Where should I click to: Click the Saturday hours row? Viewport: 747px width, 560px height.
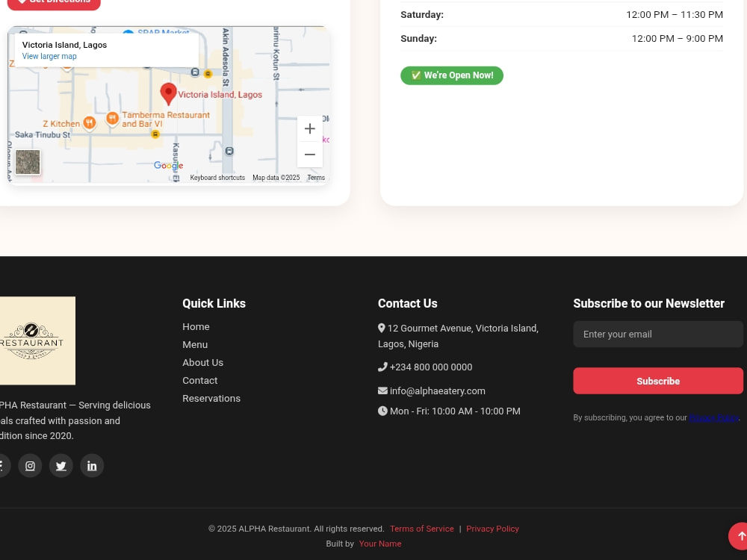pyautogui.click(x=562, y=15)
